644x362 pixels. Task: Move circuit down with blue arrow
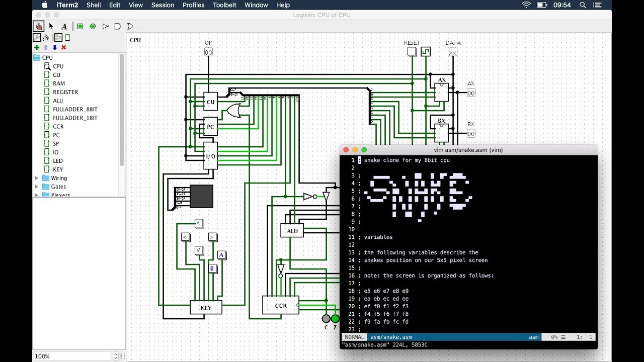click(55, 47)
